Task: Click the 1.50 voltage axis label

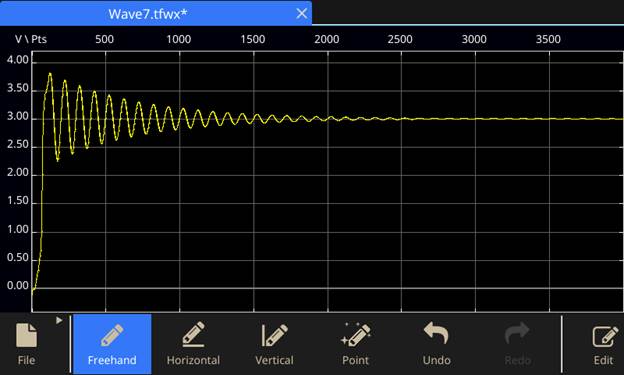Action: tap(18, 201)
